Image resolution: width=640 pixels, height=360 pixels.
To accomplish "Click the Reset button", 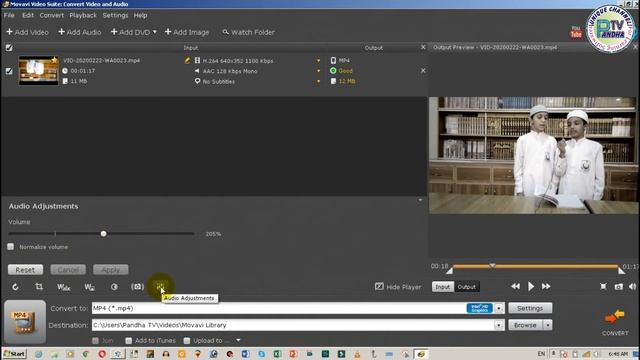I will click(x=25, y=270).
